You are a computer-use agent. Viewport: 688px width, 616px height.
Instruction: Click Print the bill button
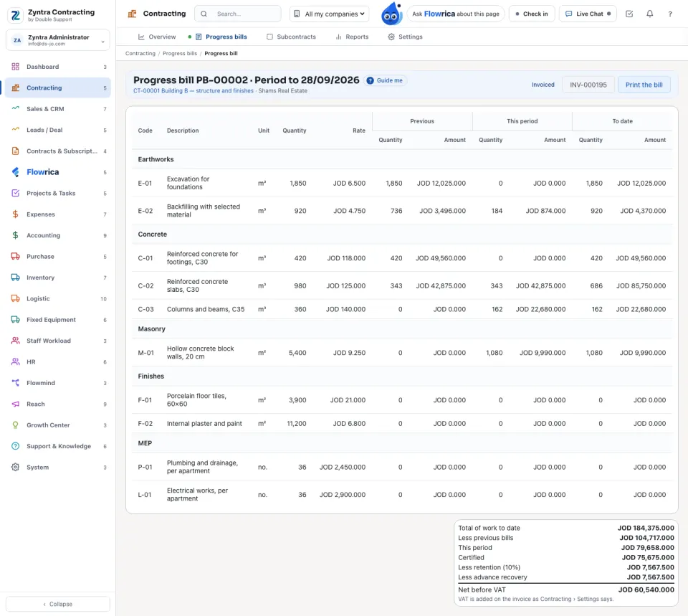[644, 85]
